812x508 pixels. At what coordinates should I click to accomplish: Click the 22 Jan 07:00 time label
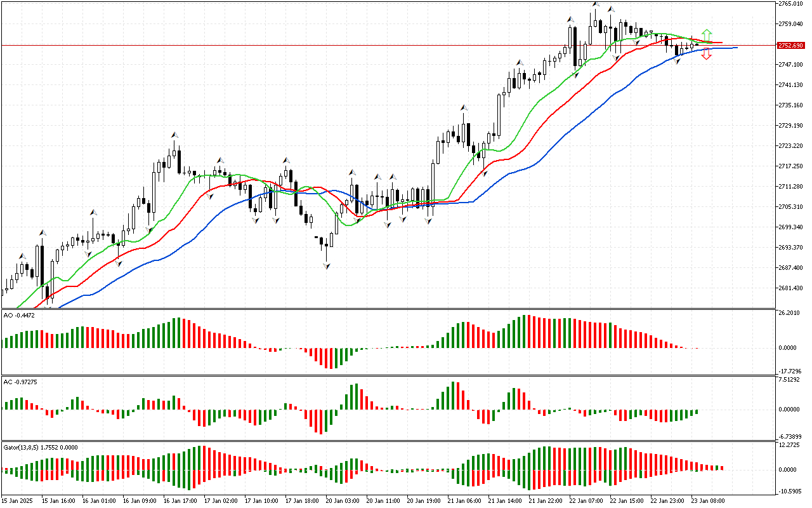pos(586,501)
